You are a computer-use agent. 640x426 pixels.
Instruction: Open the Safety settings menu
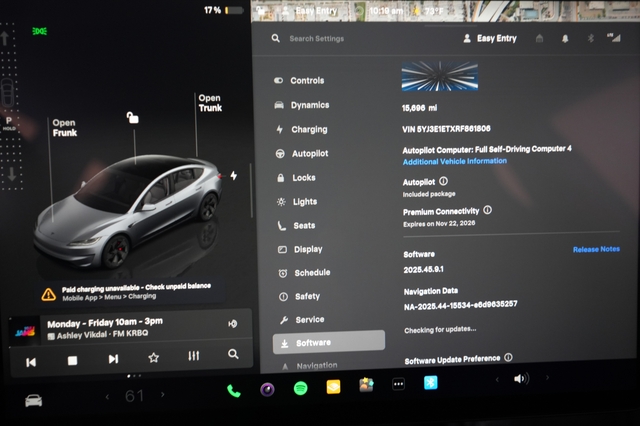coord(300,296)
